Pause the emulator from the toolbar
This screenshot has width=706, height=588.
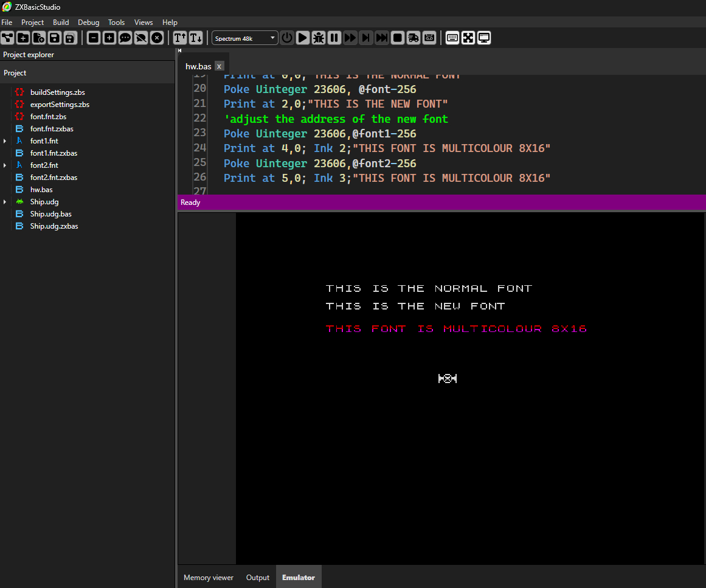pyautogui.click(x=334, y=38)
